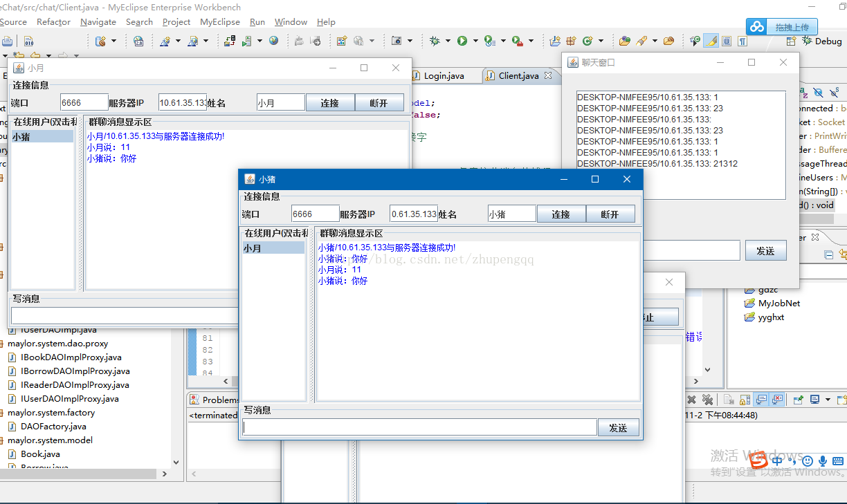The image size is (847, 504).
Task: Open the MyEclipse menu
Action: 220,21
